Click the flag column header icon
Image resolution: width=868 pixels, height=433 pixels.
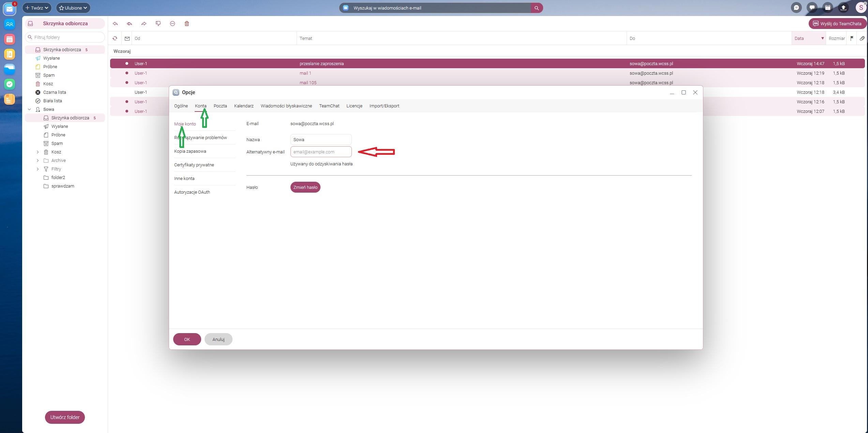click(852, 38)
